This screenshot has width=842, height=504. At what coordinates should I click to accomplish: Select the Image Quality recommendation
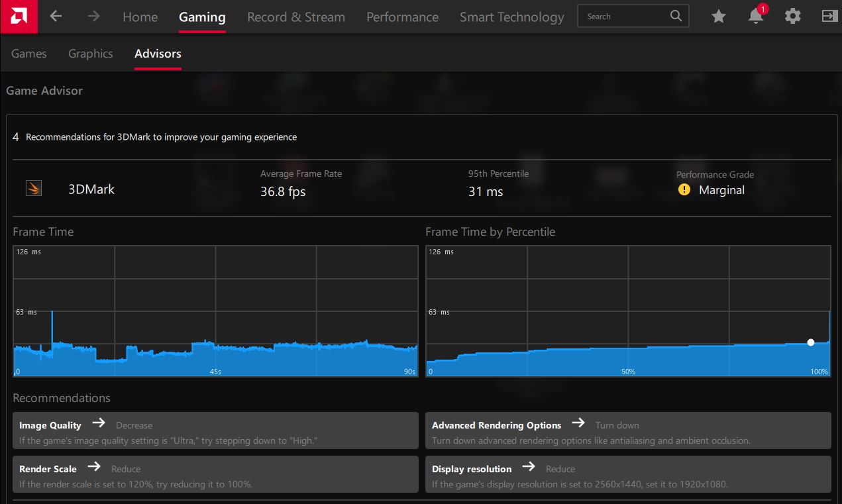215,431
